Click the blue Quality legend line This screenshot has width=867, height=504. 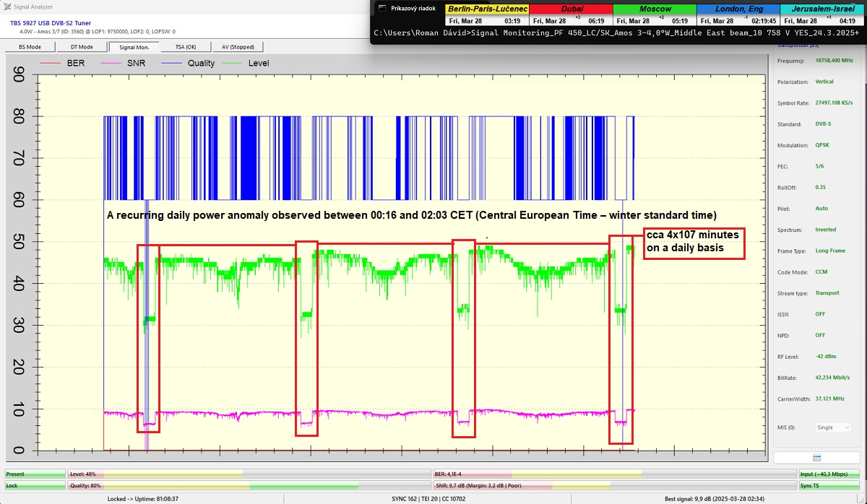click(x=172, y=63)
